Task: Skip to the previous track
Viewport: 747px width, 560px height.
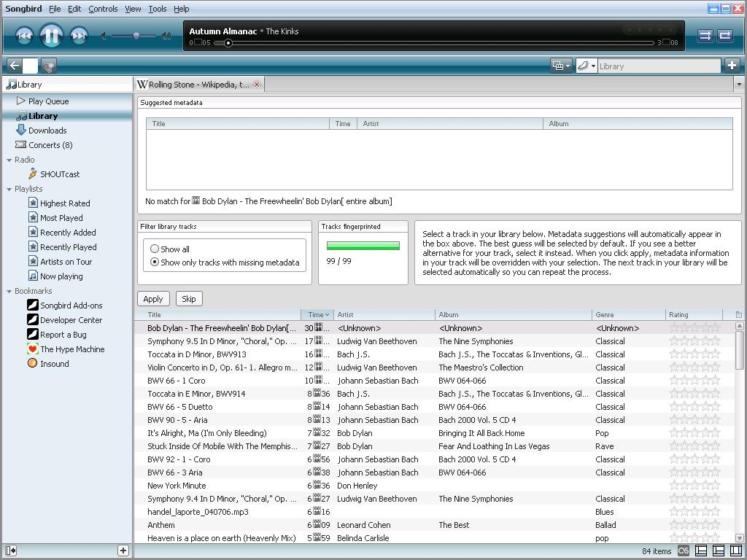Action: [24, 36]
